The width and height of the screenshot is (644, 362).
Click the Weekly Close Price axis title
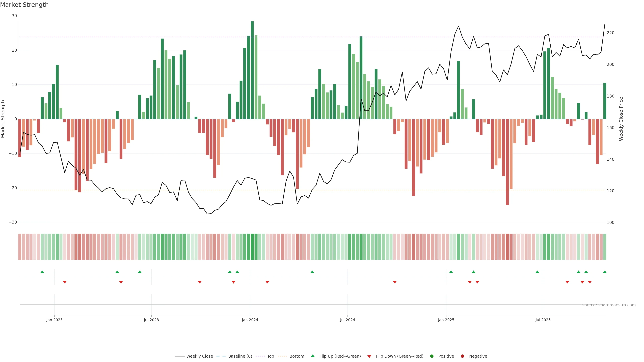[x=621, y=119]
